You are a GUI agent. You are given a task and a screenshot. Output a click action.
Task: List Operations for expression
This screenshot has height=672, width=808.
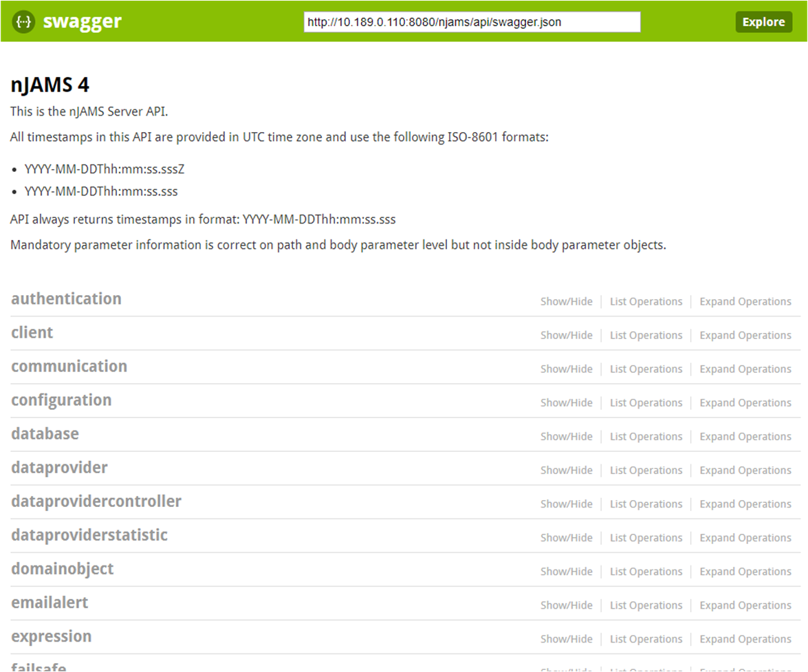pyautogui.click(x=646, y=639)
